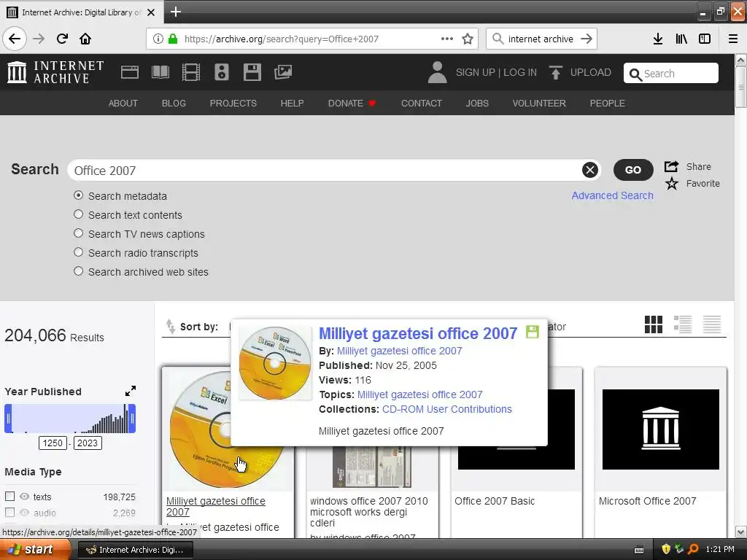
Task: Clear the Office 2007 search query
Action: pos(589,169)
